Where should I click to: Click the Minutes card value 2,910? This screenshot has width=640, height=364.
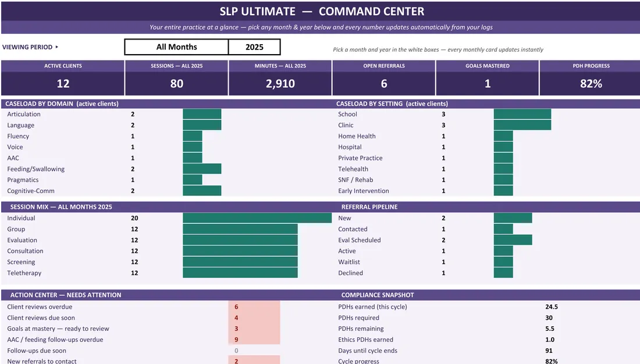pyautogui.click(x=280, y=84)
